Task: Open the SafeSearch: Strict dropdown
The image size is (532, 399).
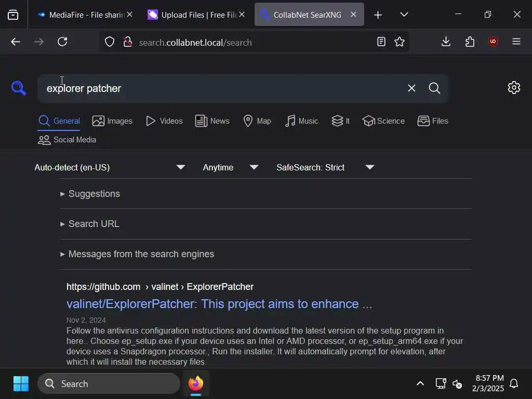Action: (x=325, y=167)
